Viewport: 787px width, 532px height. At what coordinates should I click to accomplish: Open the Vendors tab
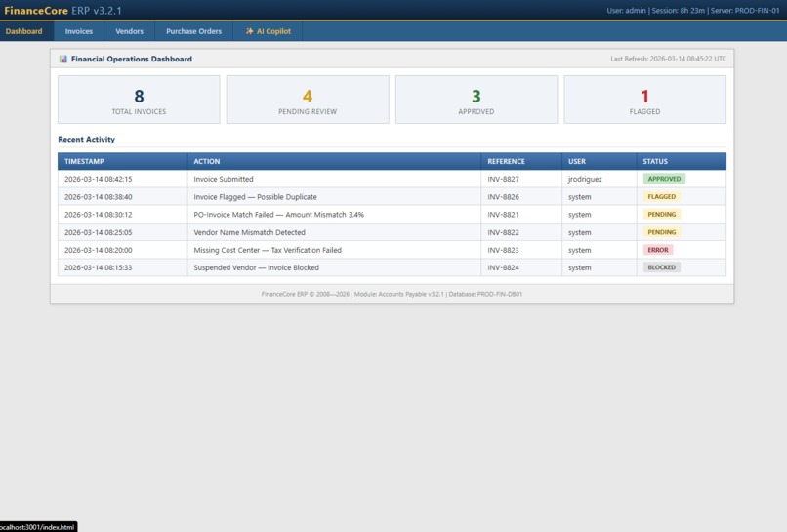pyautogui.click(x=130, y=31)
